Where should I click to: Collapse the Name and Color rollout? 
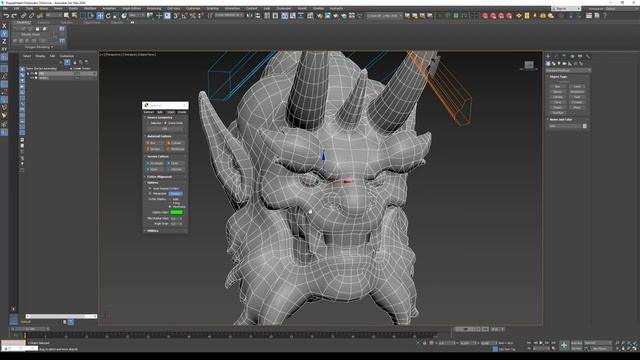tap(561, 120)
